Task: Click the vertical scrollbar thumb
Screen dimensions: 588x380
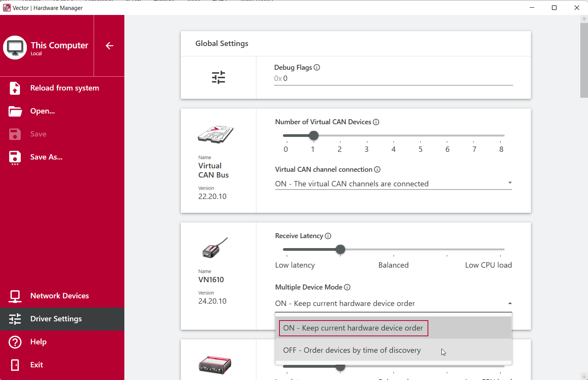Action: coord(584,60)
